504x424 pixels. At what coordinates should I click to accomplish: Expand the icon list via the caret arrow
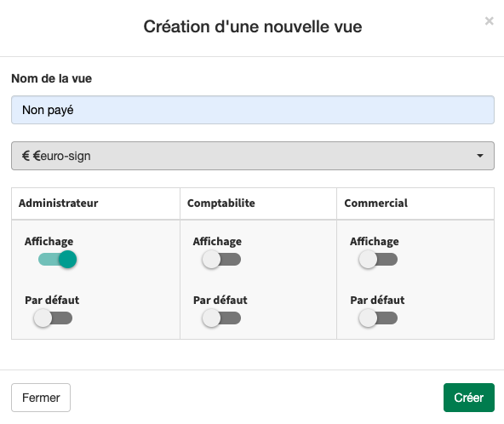(480, 156)
